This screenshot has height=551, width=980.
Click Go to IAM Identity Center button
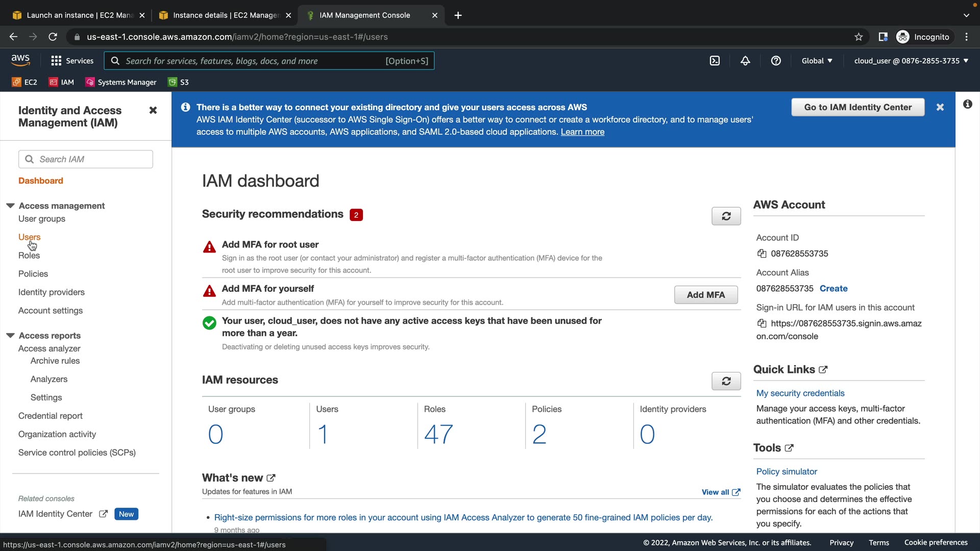pos(857,107)
